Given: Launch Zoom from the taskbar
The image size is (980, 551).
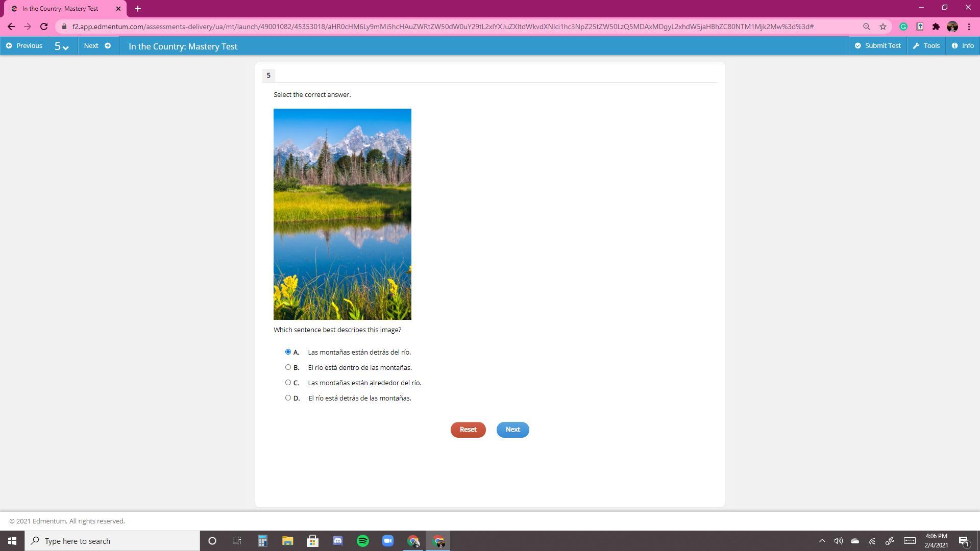Looking at the screenshot, I should [x=388, y=541].
